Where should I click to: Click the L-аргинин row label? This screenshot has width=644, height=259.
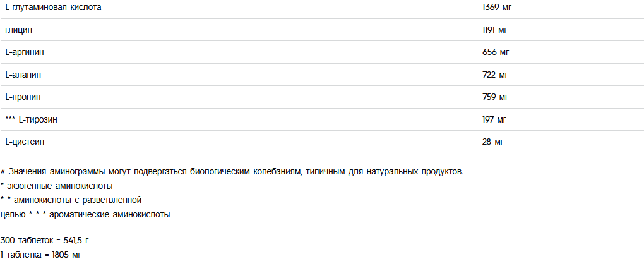(x=25, y=52)
